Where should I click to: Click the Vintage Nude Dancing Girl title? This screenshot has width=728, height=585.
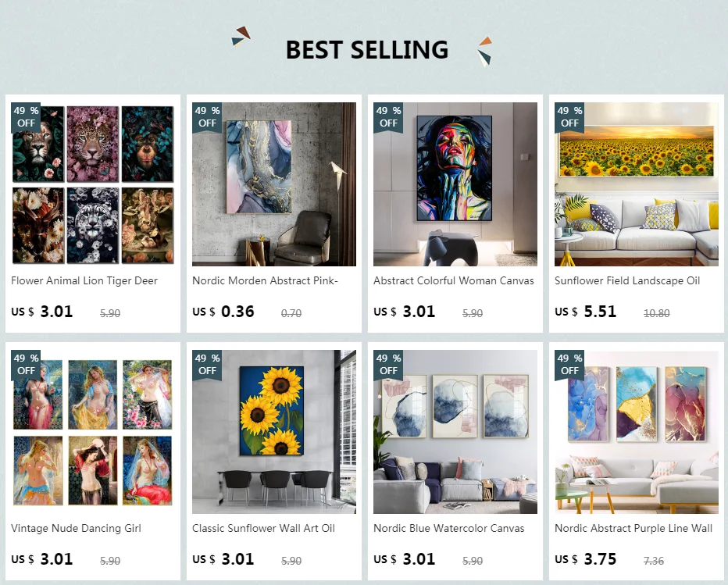coord(76,528)
